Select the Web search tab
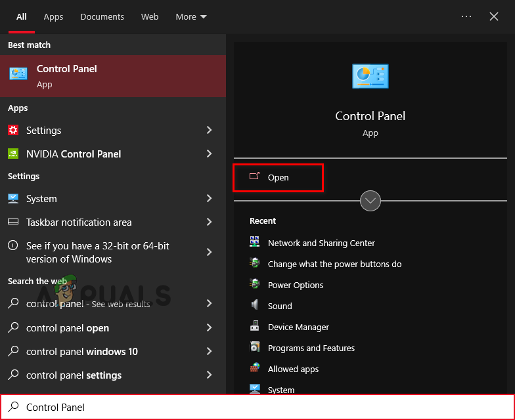 pos(150,16)
